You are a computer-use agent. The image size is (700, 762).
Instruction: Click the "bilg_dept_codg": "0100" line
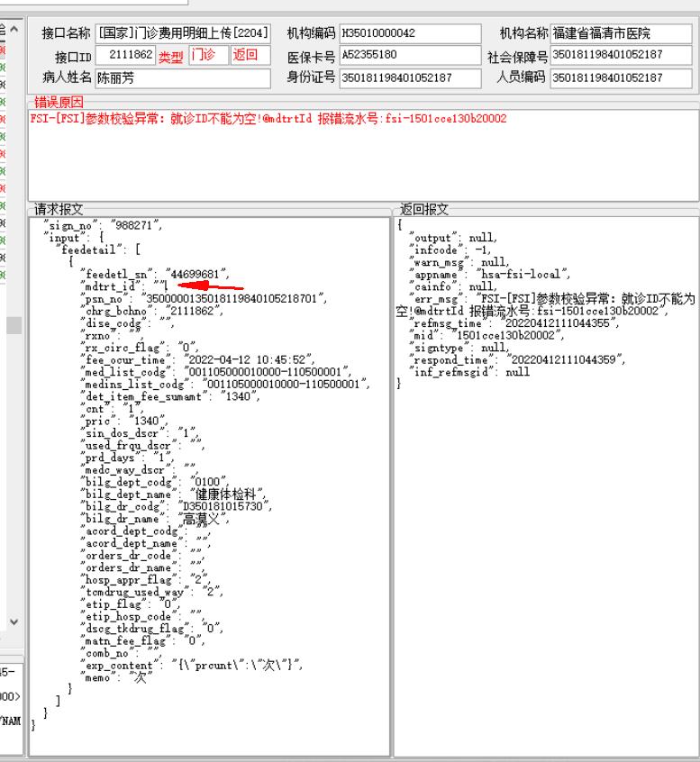155,482
